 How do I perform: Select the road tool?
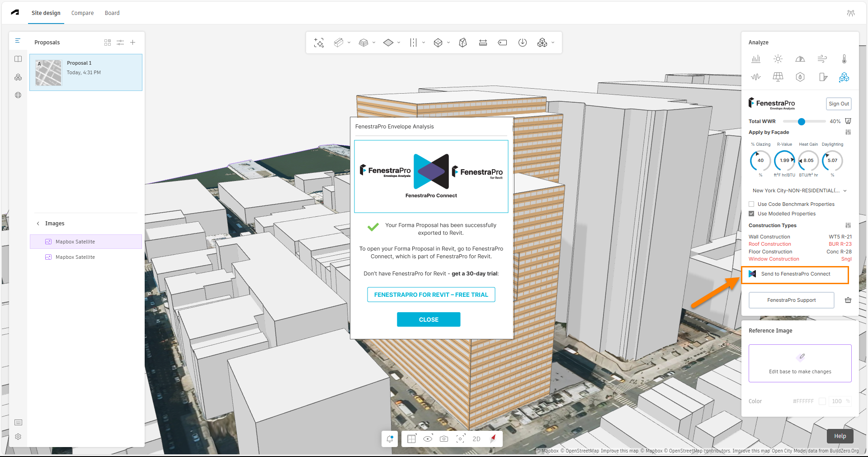click(x=413, y=43)
